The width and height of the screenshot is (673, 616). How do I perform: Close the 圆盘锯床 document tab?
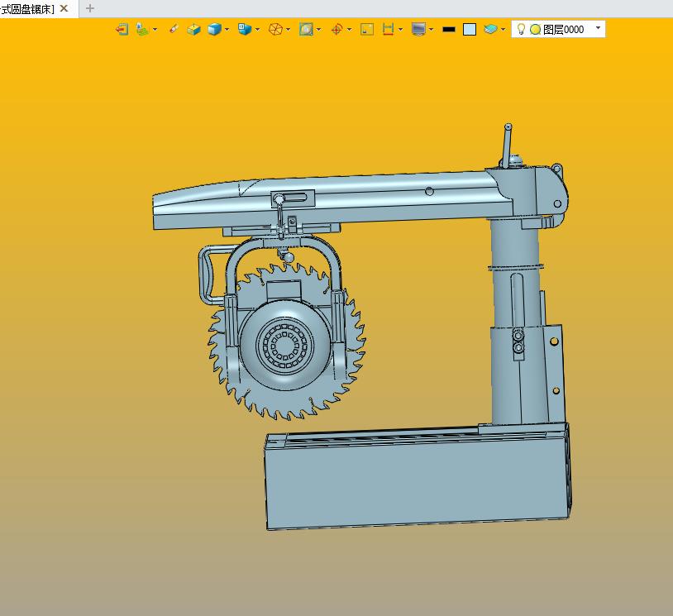click(x=64, y=8)
